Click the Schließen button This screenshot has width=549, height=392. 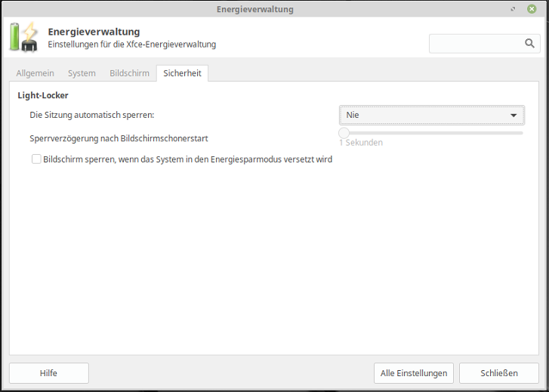pyautogui.click(x=499, y=373)
